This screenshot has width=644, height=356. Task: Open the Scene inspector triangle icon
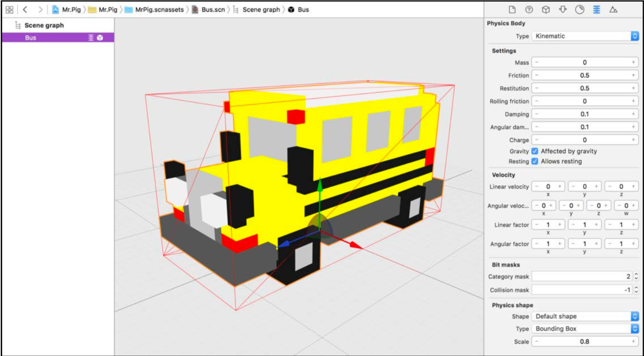coord(613,10)
